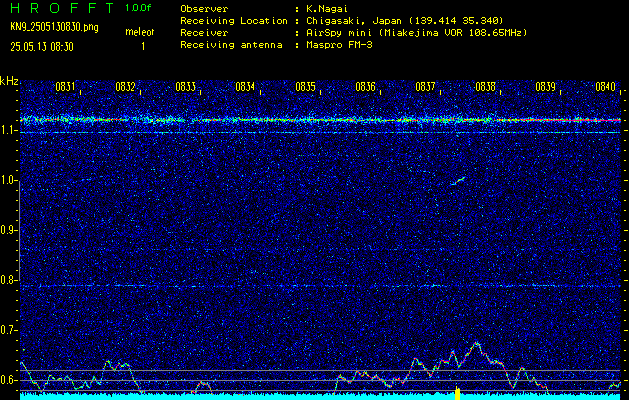The width and height of the screenshot is (629, 400).
Task: Click the 0831 time marker
Action: click(65, 86)
